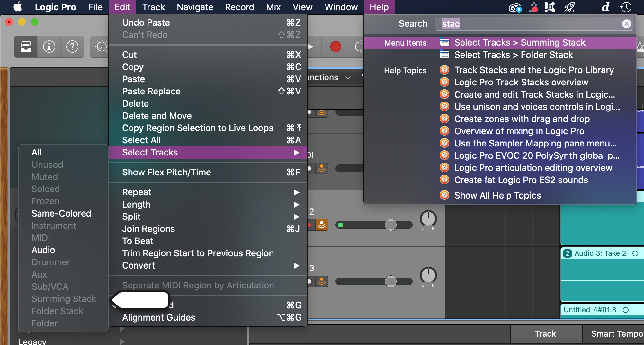Open the rocket icon in menu bar
644x345 pixels.
click(569, 7)
